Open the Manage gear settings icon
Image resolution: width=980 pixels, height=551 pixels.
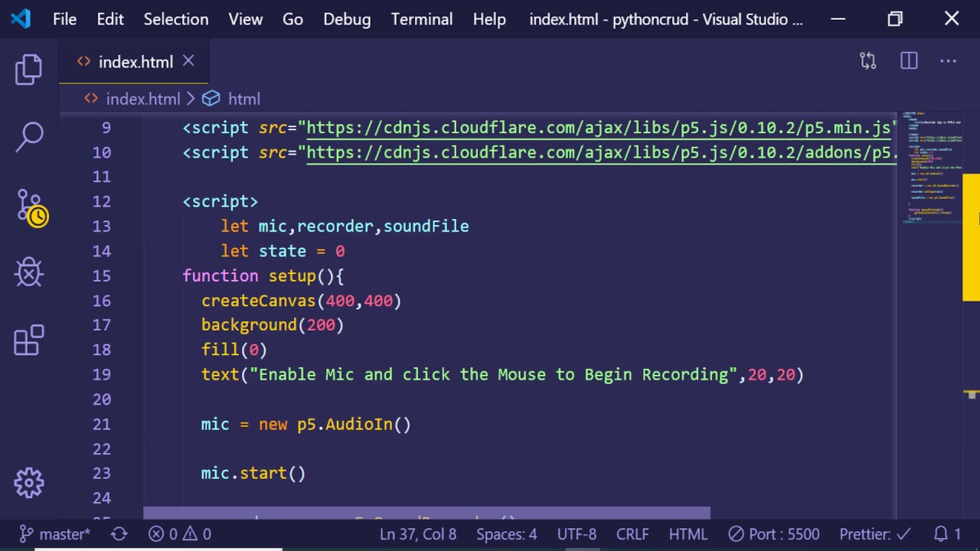(29, 483)
